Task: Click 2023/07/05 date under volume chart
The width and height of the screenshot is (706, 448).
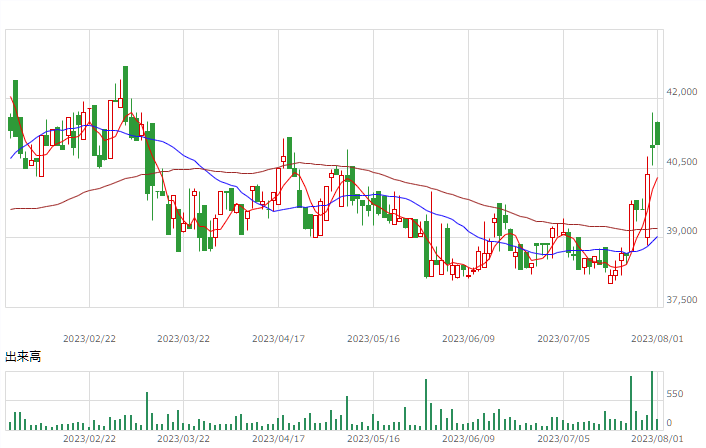Action: 563,439
